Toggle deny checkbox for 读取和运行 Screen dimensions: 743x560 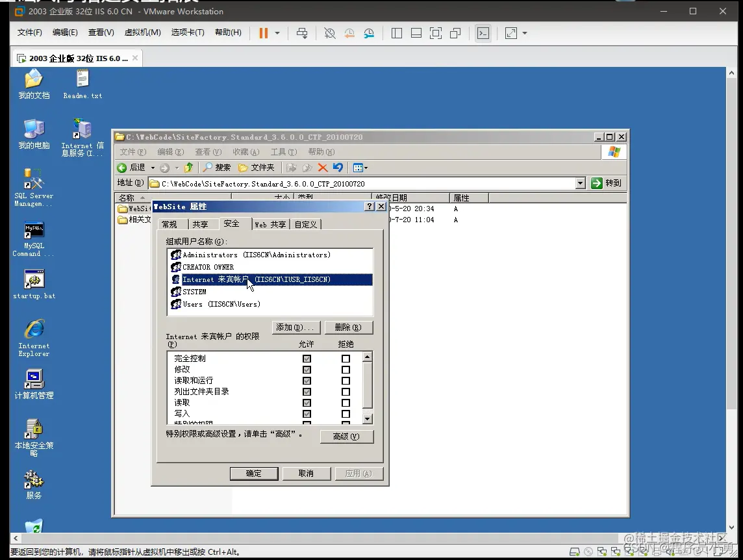[x=346, y=381]
